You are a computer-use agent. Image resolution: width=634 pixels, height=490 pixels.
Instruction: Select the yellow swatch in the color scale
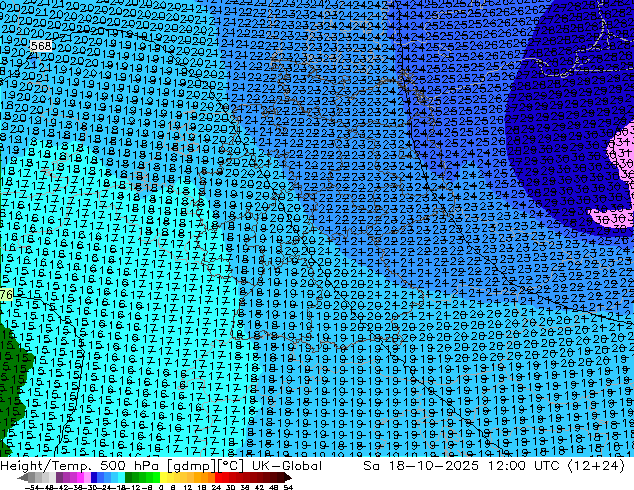tap(163, 478)
